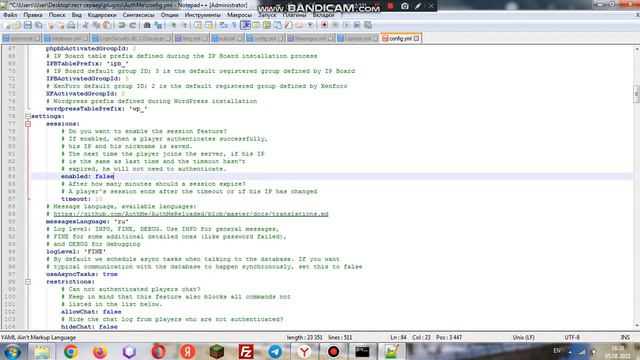This screenshot has width=640, height=360.
Task: Cut selection using the scissors icon
Action: click(85, 25)
